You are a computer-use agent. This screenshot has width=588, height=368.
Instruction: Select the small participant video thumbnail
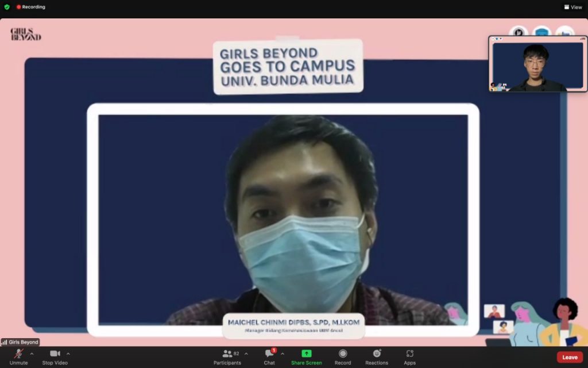tap(537, 64)
